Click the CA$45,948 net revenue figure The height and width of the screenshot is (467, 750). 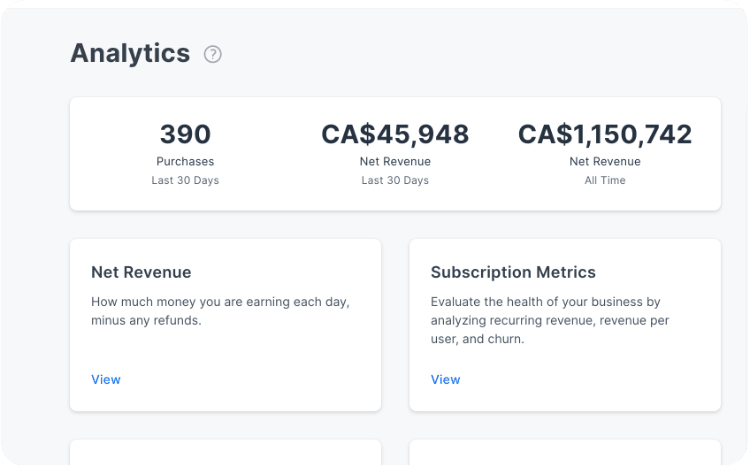pos(395,134)
